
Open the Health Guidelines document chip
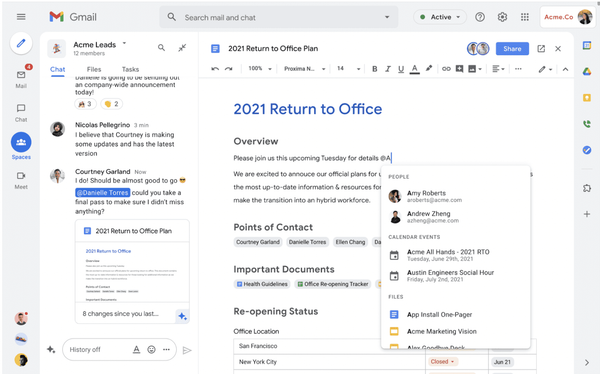tap(262, 284)
